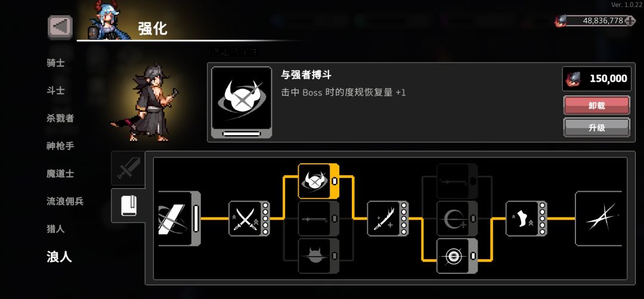Image resolution: width=644 pixels, height=299 pixels.
Task: Select the crescent moon skill node
Action: [x=457, y=219]
